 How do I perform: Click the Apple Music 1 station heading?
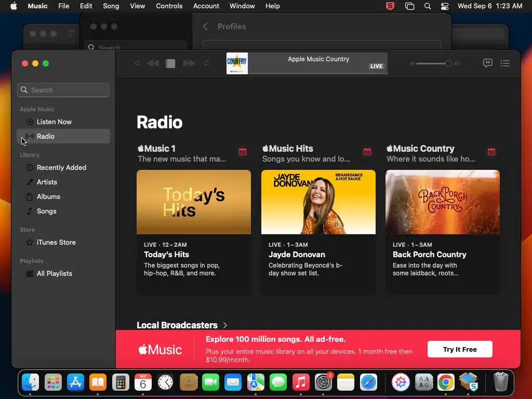coord(156,149)
